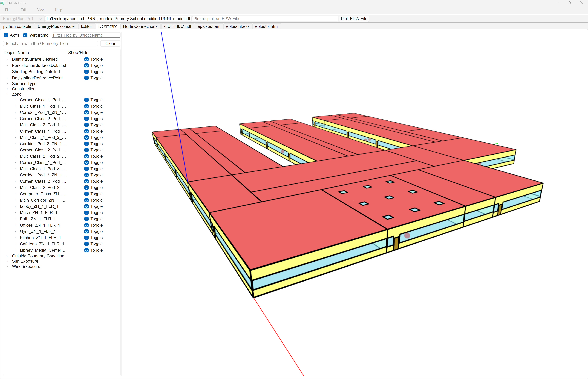Expand the BuildingSurface:Detailed tree node
Screen dimensions: 588x379
(7, 59)
